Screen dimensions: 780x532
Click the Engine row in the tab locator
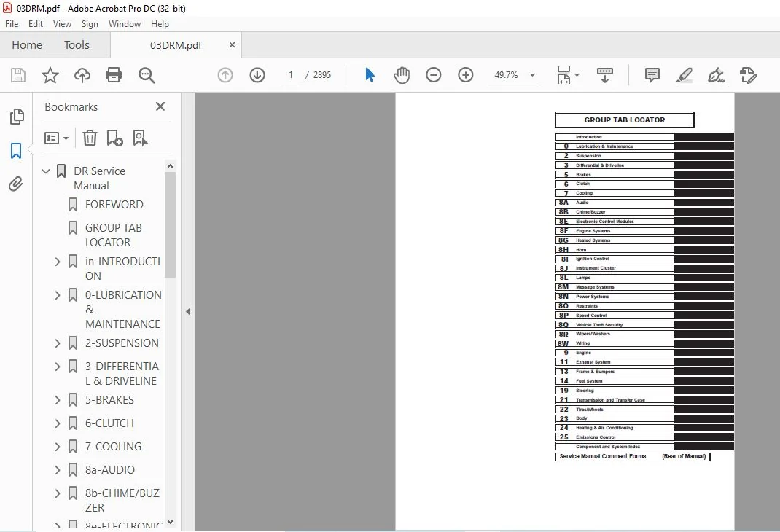pyautogui.click(x=644, y=353)
